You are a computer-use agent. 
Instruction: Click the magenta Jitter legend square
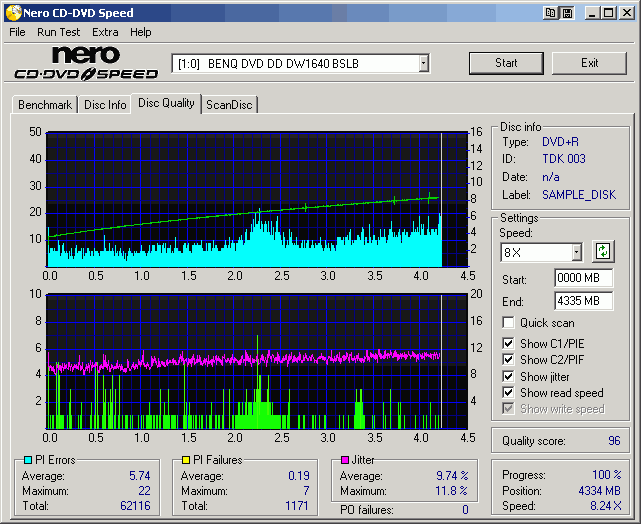coord(345,460)
